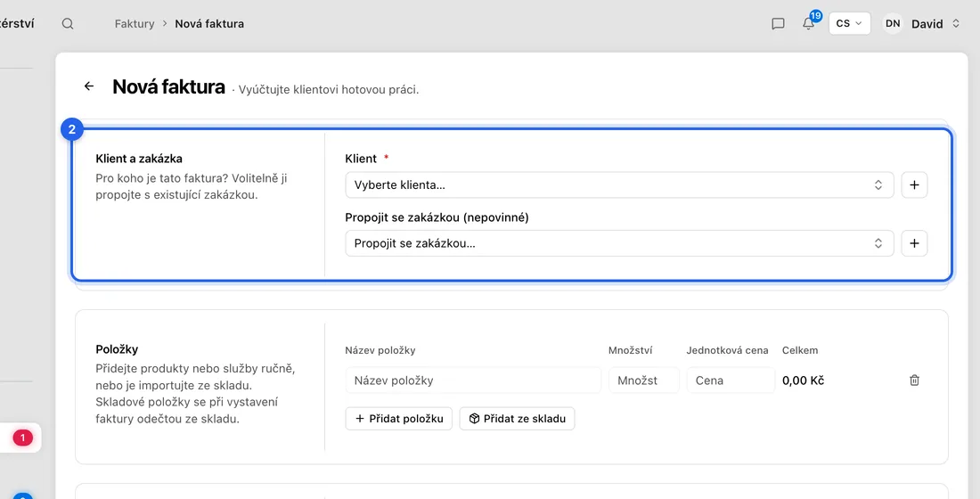
Task: Open the search magnifier icon
Action: pos(68,24)
